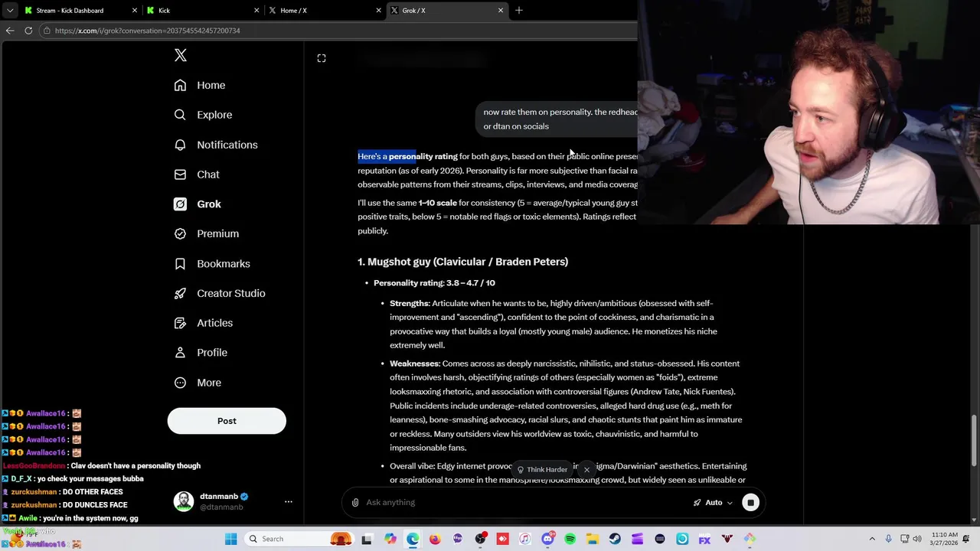Screen dimensions: 980x551
Task: Open Chat in the sidebar
Action: click(197, 174)
